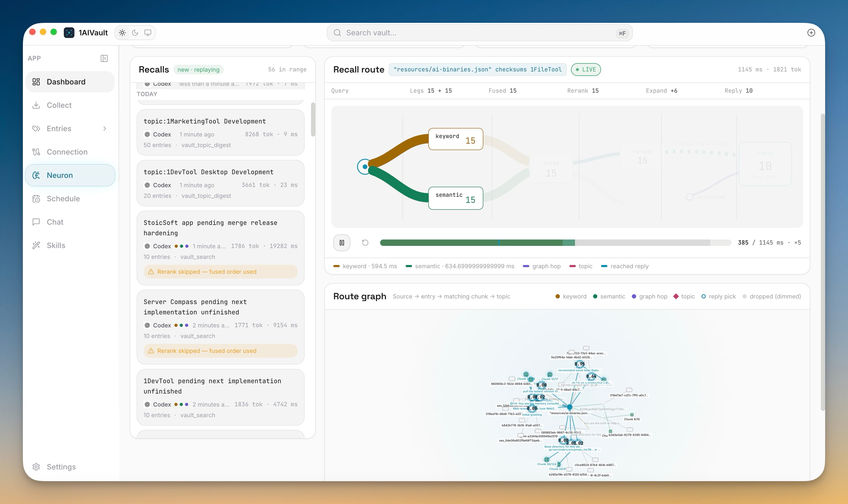The image size is (848, 504).
Task: Seek within the replay progress bar
Action: [x=555, y=242]
